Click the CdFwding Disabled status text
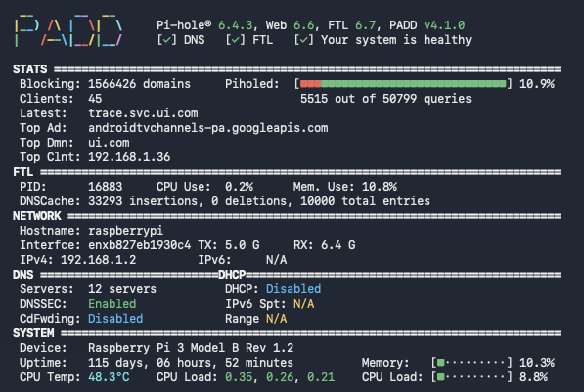The width and height of the screenshot is (584, 392). click(x=115, y=319)
